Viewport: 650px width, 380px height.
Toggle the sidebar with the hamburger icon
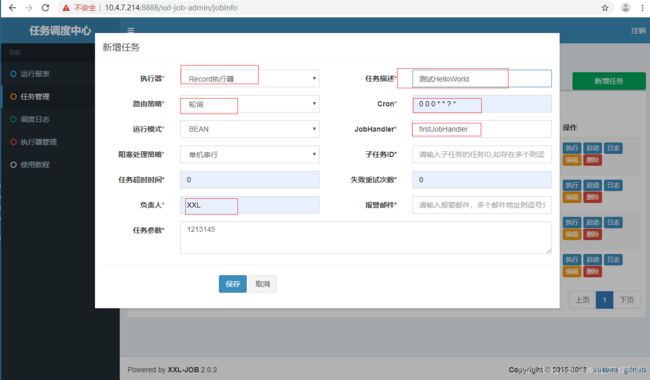131,30
